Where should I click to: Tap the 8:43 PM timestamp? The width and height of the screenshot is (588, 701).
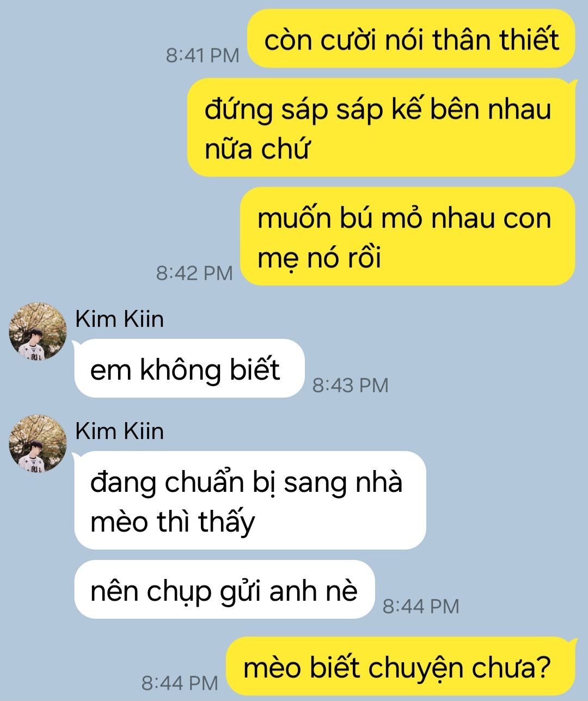click(350, 385)
